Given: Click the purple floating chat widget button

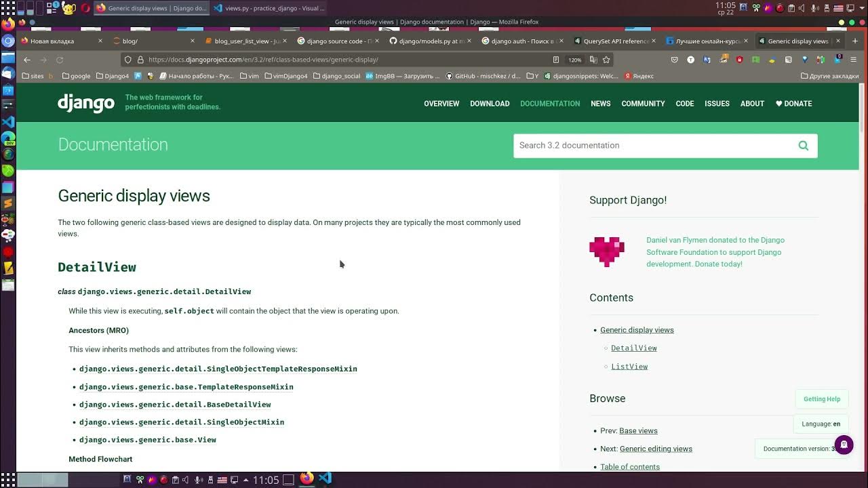Looking at the screenshot, I should 844,445.
